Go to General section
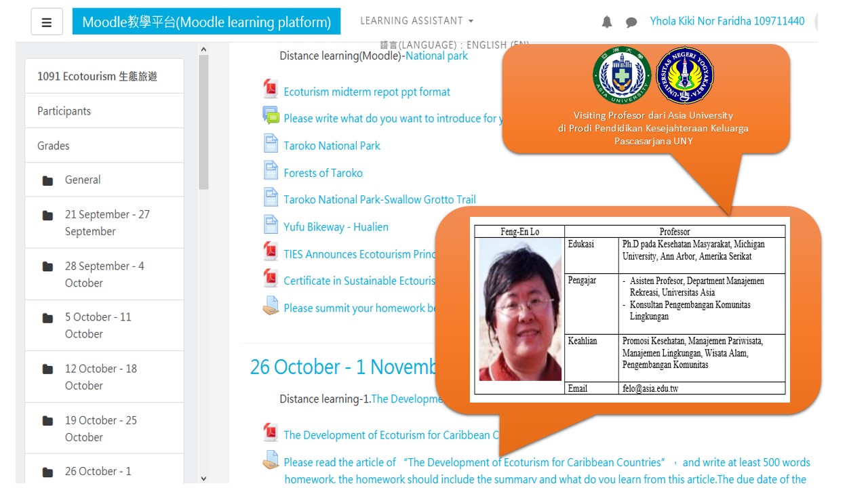Image resolution: width=868 pixels, height=488 pixels. [104, 180]
